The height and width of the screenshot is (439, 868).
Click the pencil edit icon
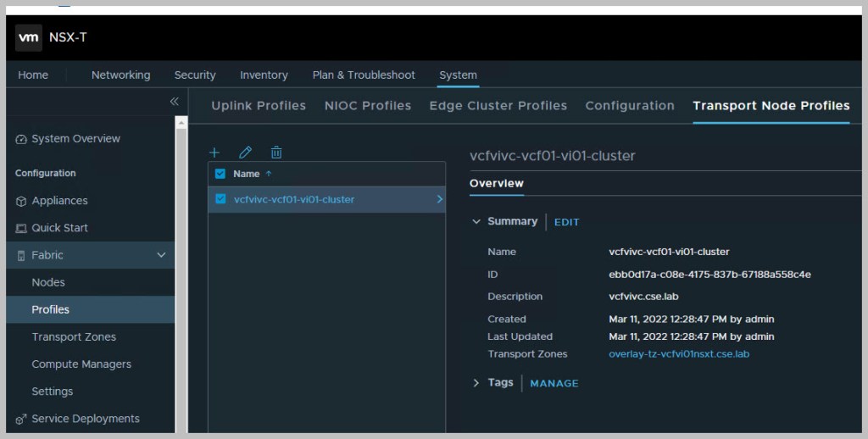coord(245,153)
